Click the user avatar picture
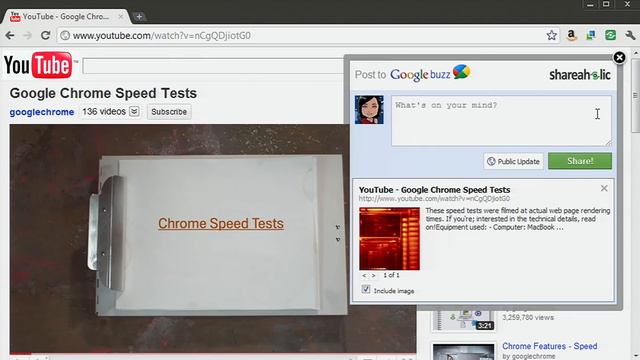 (369, 109)
